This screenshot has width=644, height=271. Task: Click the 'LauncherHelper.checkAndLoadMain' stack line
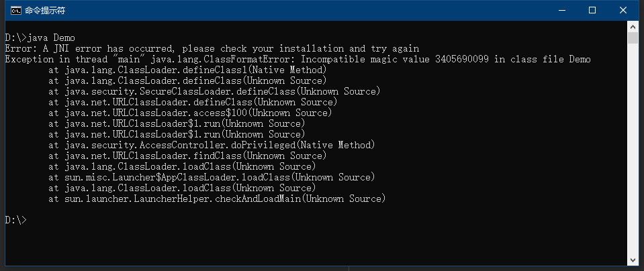[217, 199]
